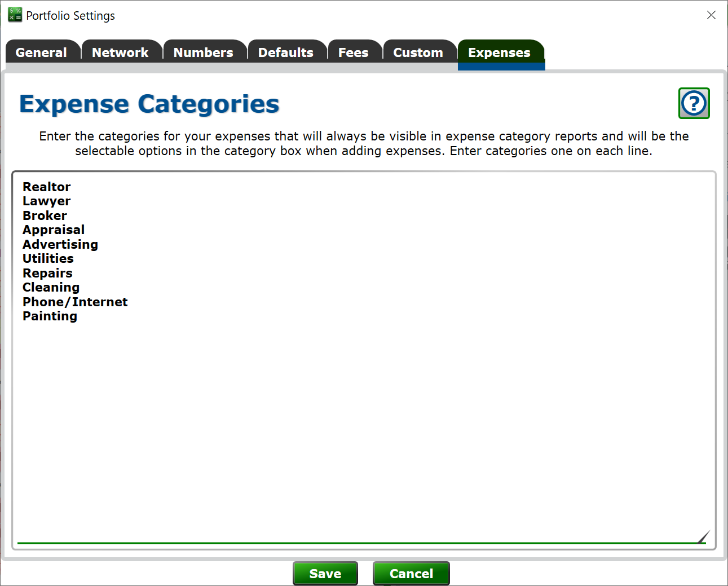Click the Portfolio Settings app icon
This screenshot has width=728, height=586.
coord(15,15)
